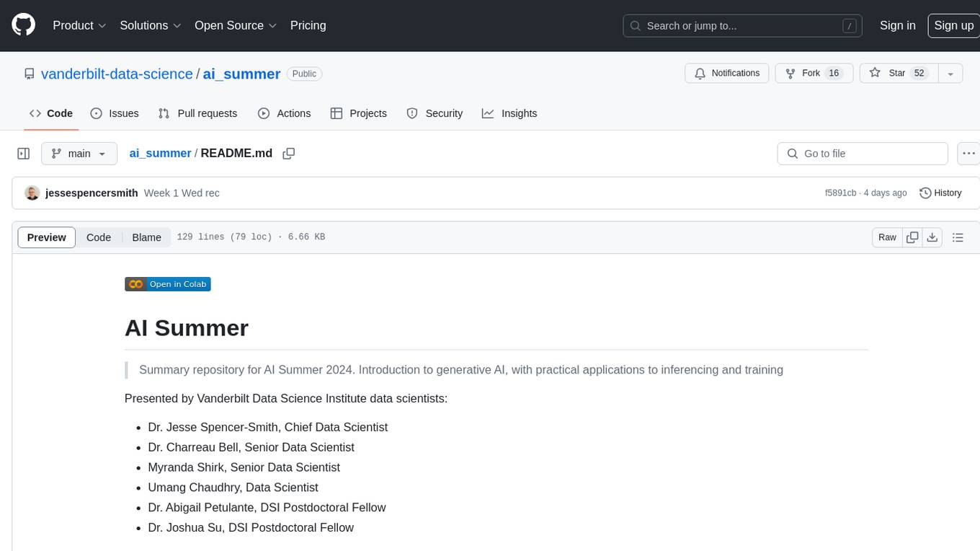Focus the Go to file field

tap(863, 154)
